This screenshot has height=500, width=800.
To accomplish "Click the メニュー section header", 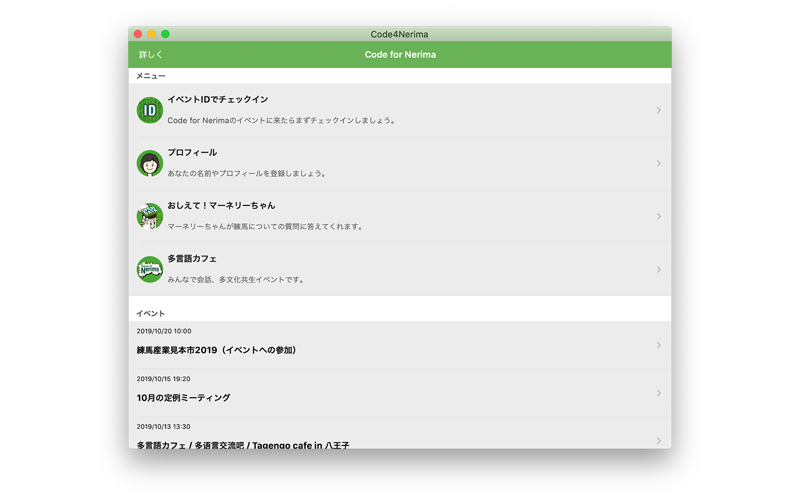I will tap(151, 76).
